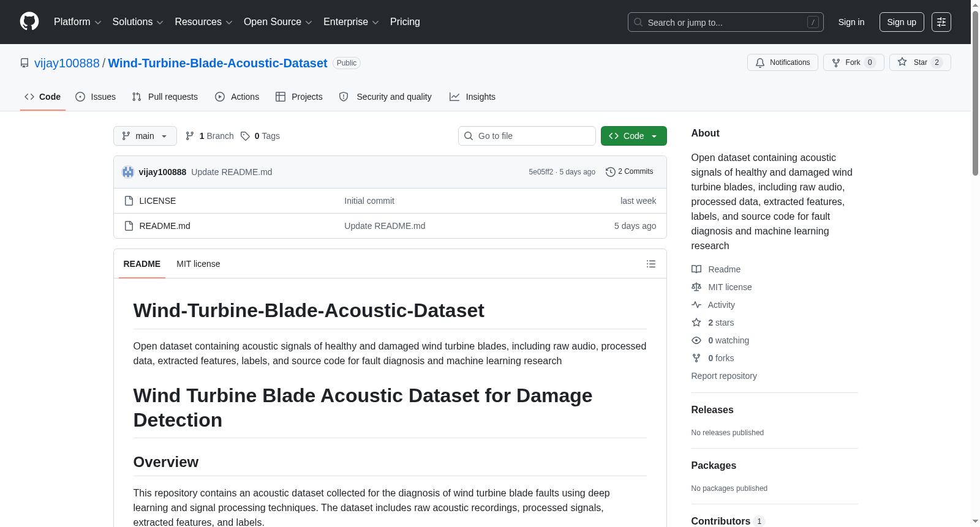Open the Wind-Turbine-Blade-Acoustic-Dataset repo title link
This screenshot has width=980, height=527.
[217, 63]
